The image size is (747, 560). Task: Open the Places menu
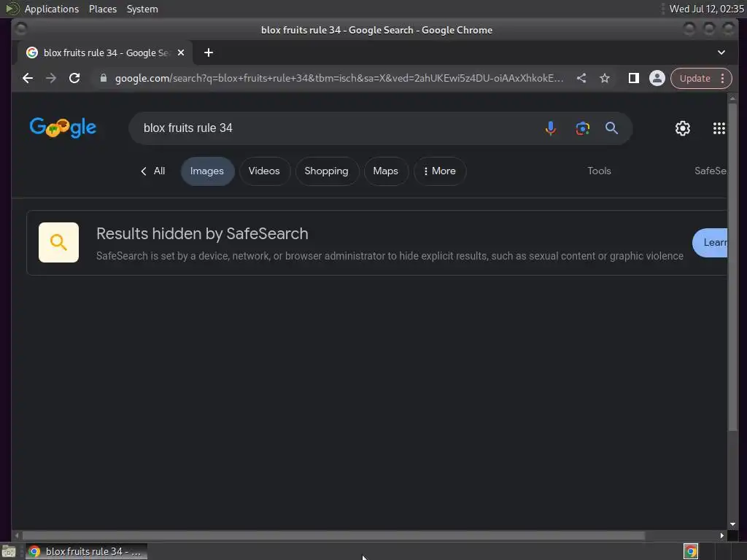click(x=103, y=9)
